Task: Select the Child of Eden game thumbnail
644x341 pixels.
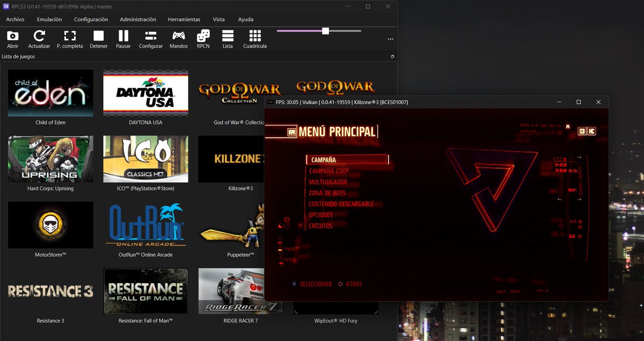Action: pyautogui.click(x=50, y=93)
